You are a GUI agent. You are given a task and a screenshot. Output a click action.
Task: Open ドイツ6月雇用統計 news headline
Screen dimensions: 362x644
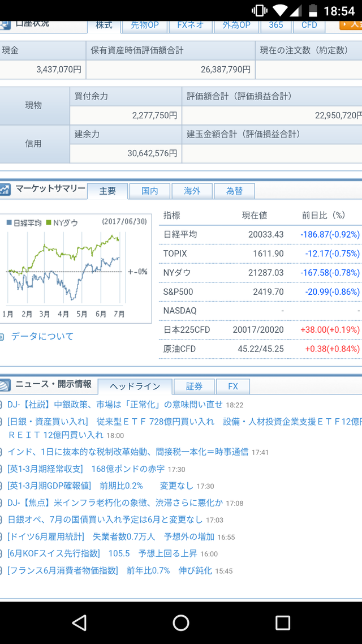pos(111,536)
